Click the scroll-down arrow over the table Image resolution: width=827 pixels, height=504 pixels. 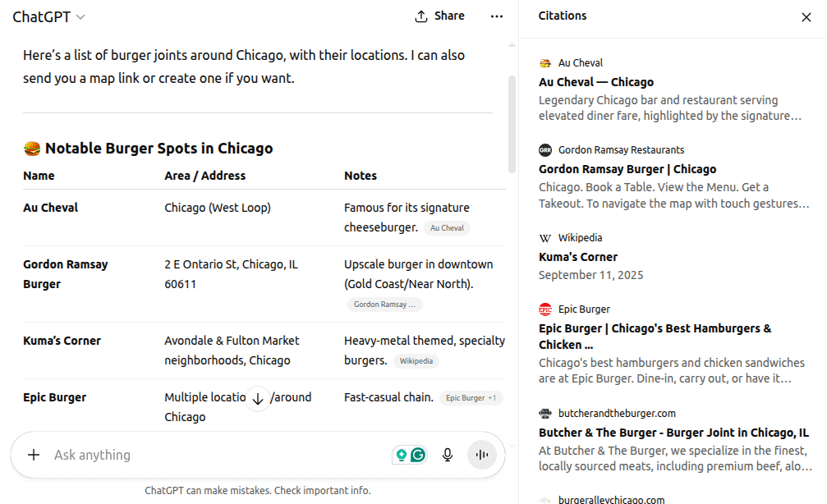(257, 397)
